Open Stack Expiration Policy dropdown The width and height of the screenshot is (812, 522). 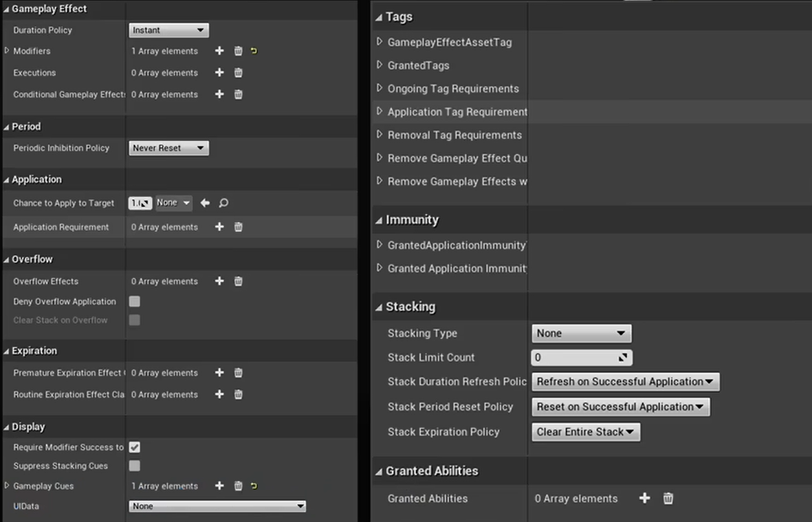pos(585,432)
